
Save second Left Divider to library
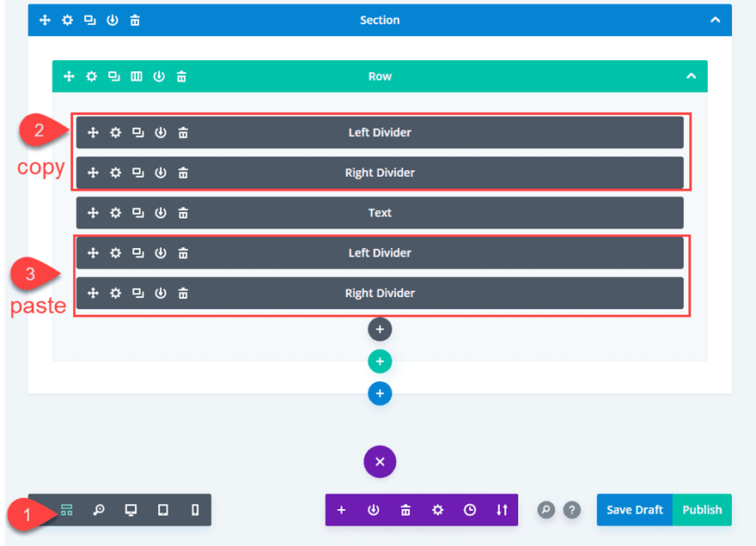(161, 253)
